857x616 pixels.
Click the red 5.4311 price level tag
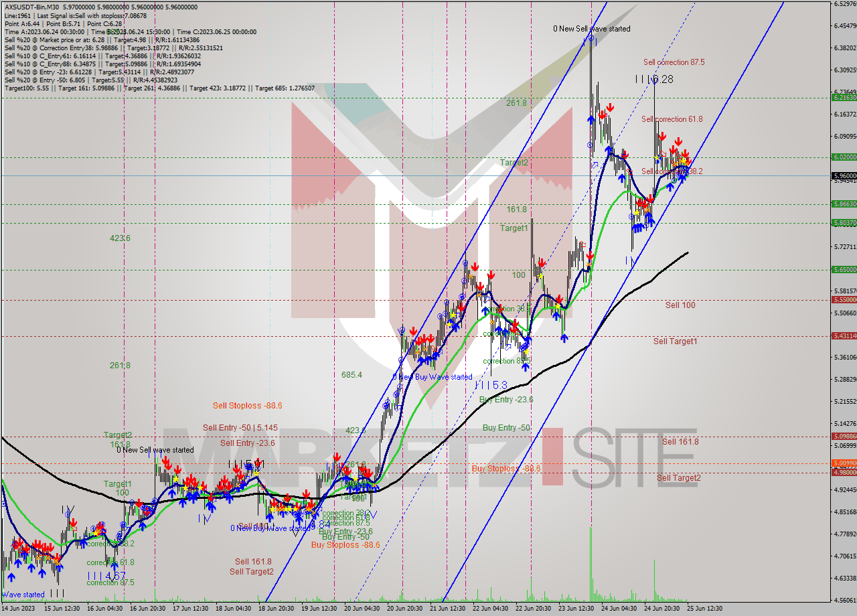(844, 335)
